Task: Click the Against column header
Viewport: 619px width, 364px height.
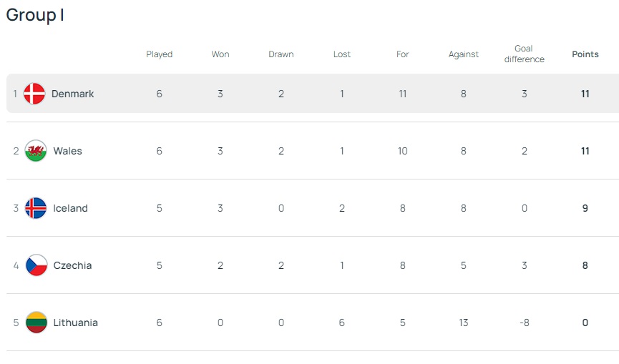Action: [464, 54]
